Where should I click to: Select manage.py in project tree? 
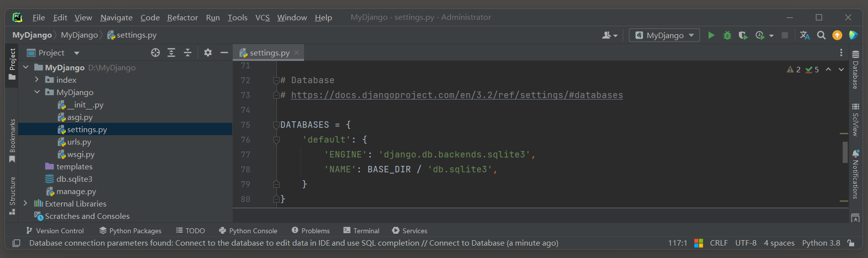click(76, 191)
